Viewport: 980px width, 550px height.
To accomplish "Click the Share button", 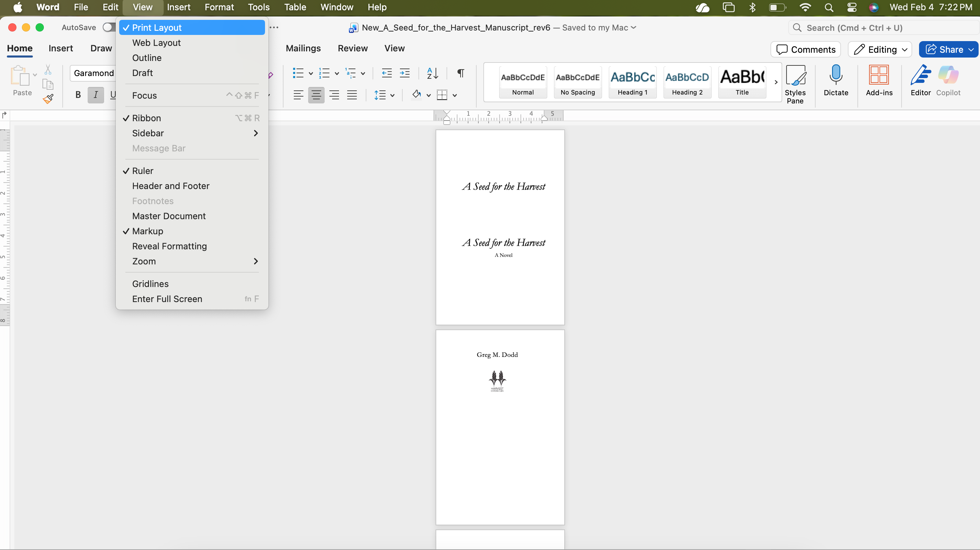I will (x=945, y=49).
